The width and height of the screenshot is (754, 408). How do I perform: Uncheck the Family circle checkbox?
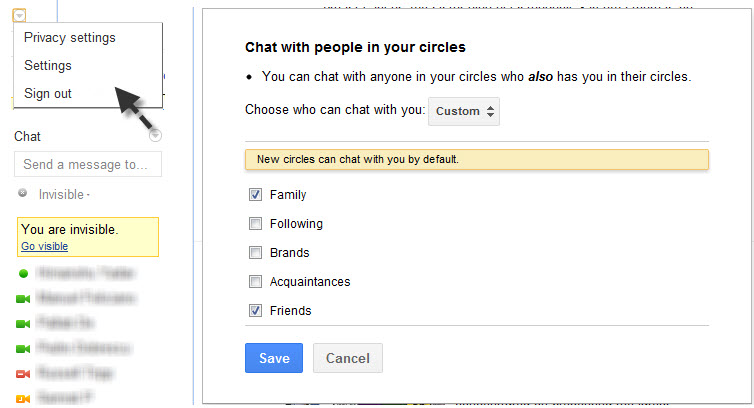click(x=255, y=194)
